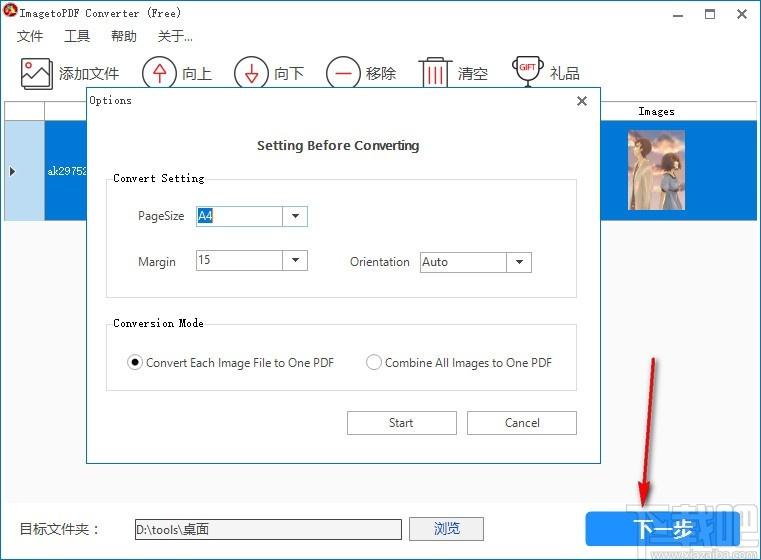761x560 pixels.
Task: Click the Remove minus circle icon
Action: [x=343, y=73]
